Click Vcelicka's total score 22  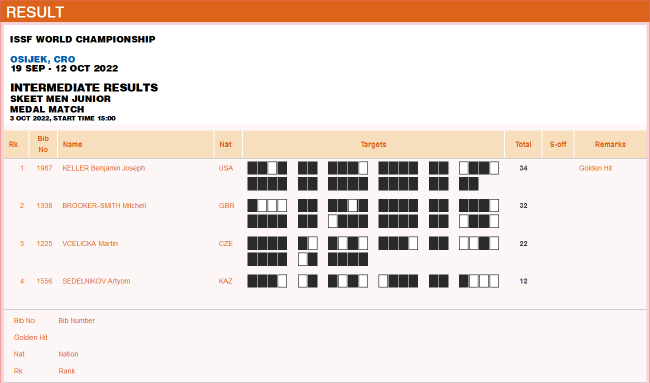click(523, 243)
